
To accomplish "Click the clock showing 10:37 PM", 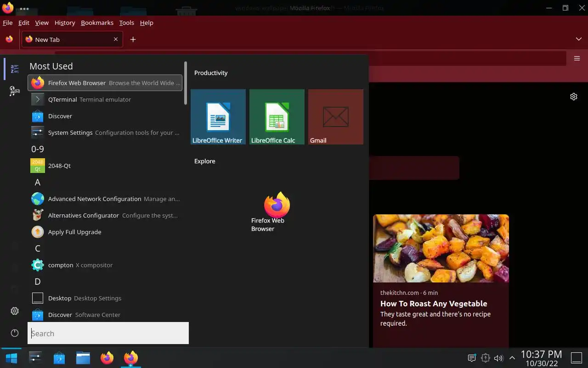I will tap(541, 355).
